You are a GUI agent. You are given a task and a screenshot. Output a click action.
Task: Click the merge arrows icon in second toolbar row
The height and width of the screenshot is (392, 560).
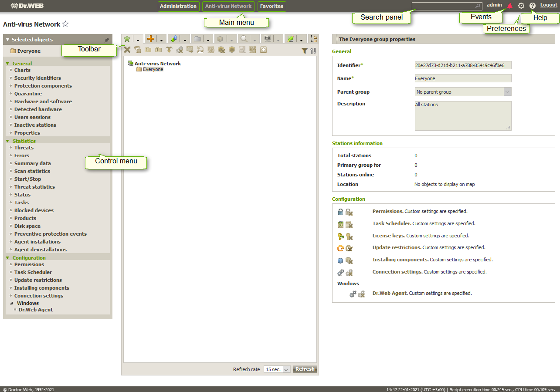click(169, 50)
